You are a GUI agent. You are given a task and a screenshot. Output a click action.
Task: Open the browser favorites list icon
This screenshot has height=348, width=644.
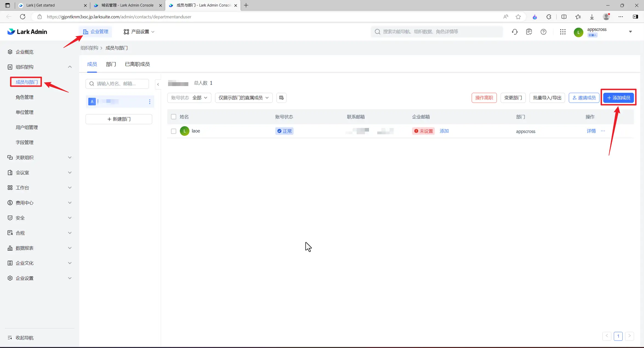pos(578,17)
